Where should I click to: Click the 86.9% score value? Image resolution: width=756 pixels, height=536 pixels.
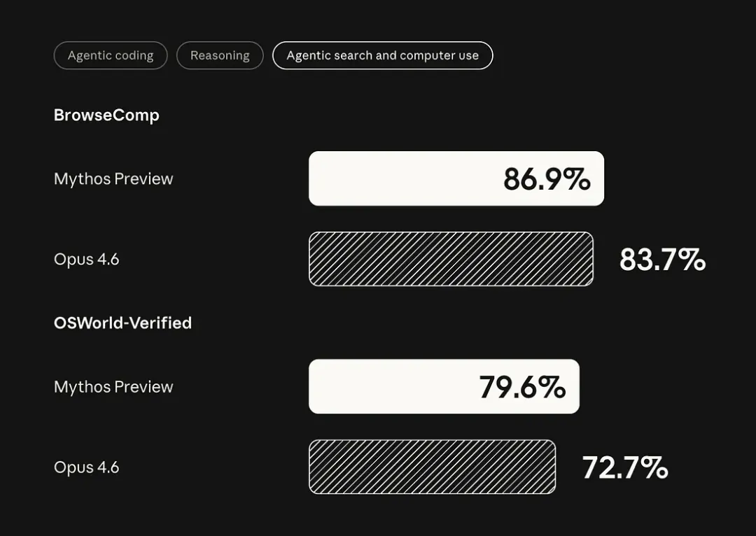point(547,179)
